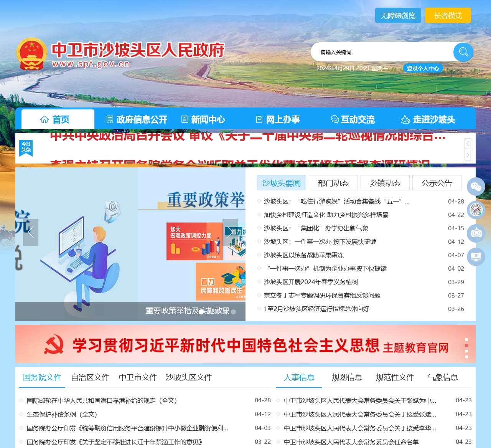
Task: Enable 长者模式 elder mode
Action: click(448, 15)
